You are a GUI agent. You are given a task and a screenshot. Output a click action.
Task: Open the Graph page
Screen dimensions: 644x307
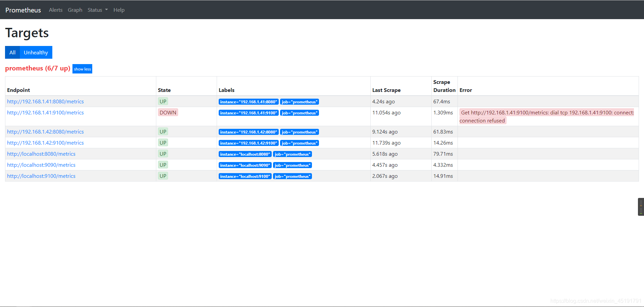tap(75, 10)
